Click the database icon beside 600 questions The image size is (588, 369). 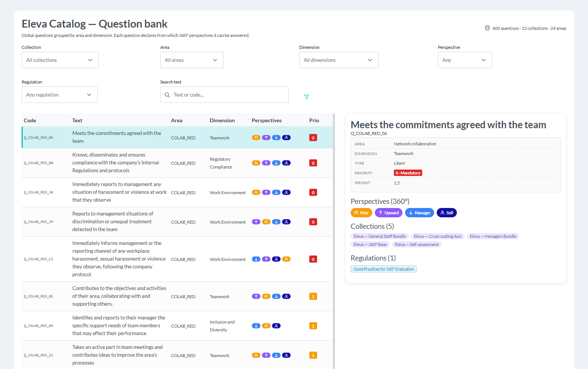tap(487, 28)
